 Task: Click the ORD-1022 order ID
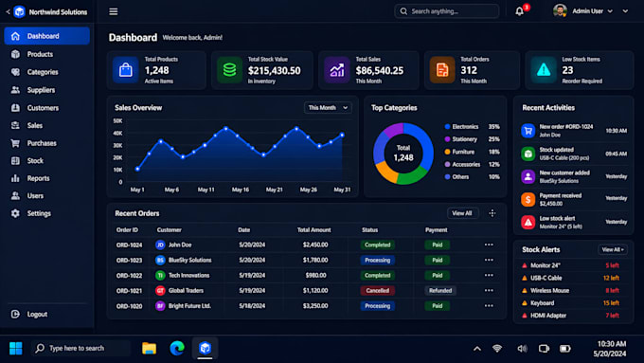click(x=129, y=276)
